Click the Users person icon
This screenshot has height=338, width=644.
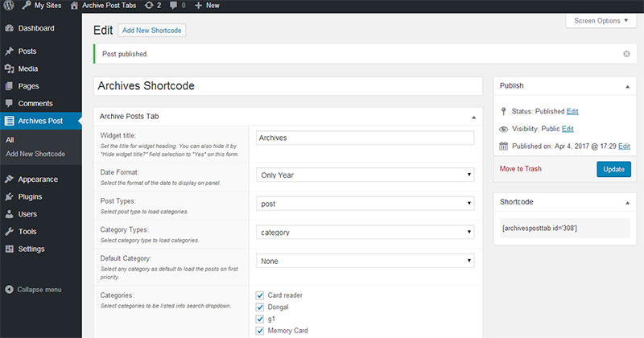pyautogui.click(x=9, y=214)
